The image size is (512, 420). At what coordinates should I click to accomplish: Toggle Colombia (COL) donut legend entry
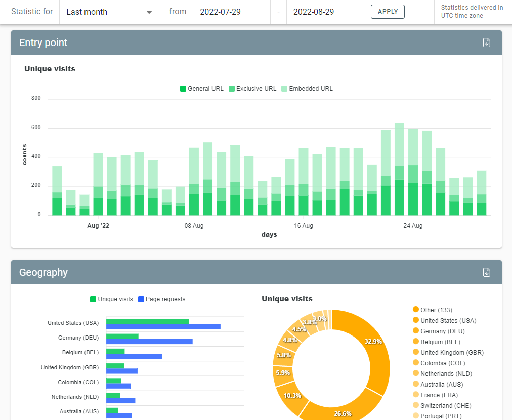click(439, 363)
